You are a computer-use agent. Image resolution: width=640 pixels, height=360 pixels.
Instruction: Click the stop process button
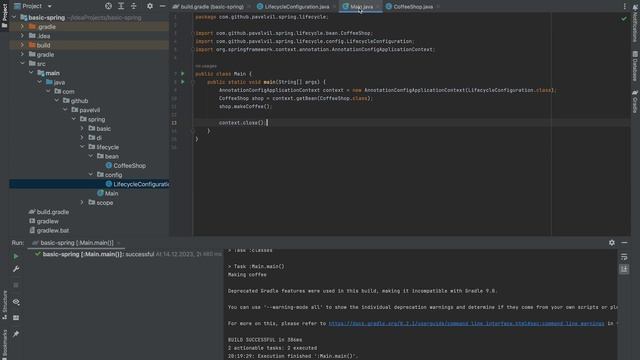[x=16, y=285]
